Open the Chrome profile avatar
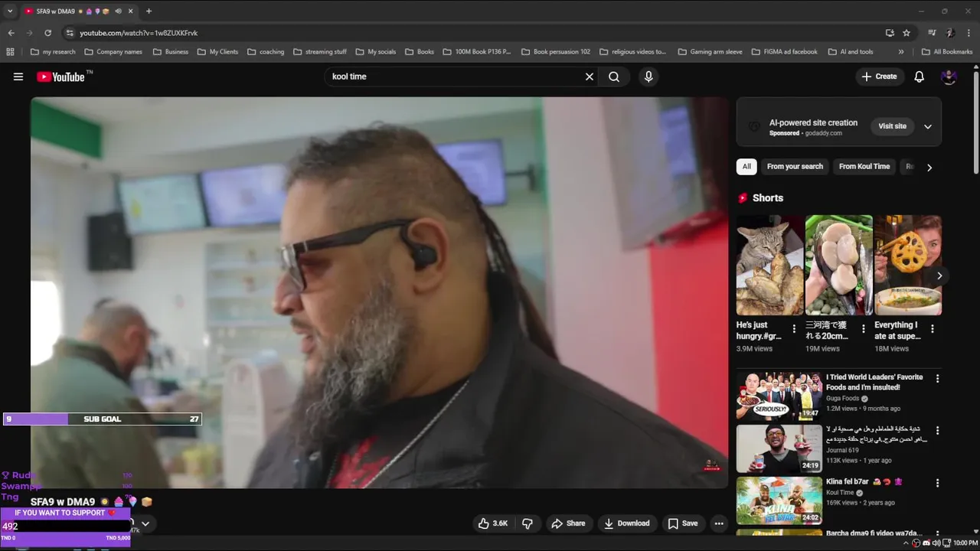The width and height of the screenshot is (980, 551). pos(950,33)
